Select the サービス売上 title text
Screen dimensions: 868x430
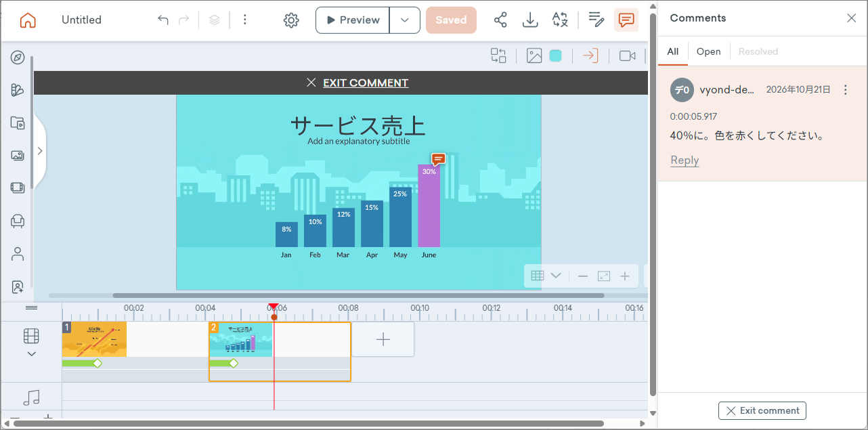(x=358, y=125)
